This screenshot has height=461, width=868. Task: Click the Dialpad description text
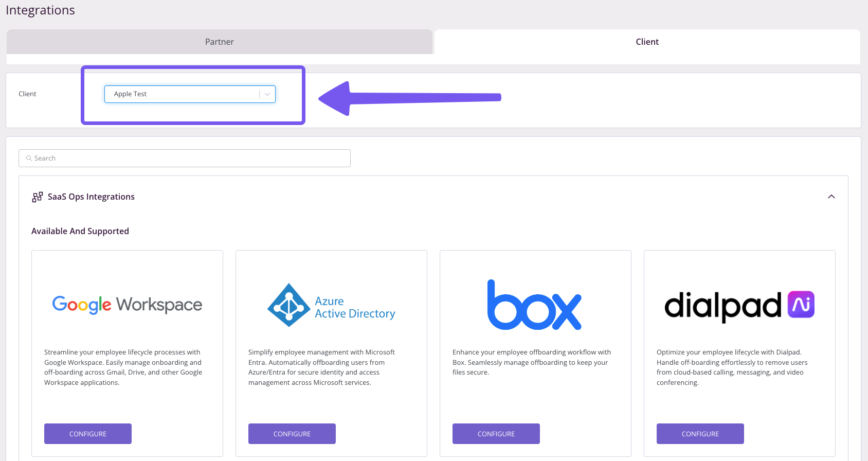tap(732, 367)
